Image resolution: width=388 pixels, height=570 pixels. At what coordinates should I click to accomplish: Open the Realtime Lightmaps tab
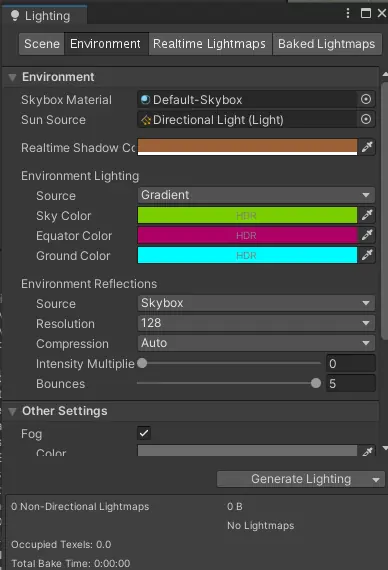[209, 44]
